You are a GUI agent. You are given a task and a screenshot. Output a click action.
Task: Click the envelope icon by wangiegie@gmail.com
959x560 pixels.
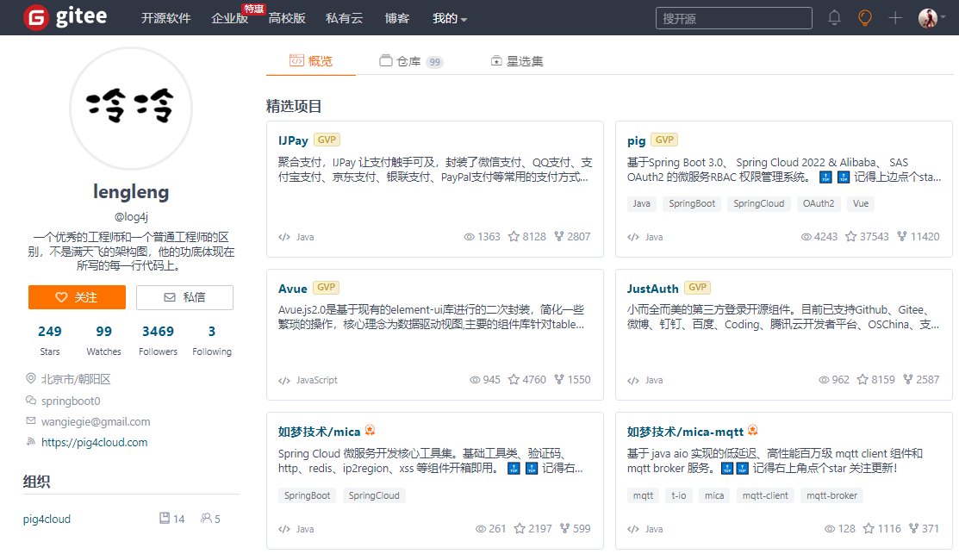30,421
